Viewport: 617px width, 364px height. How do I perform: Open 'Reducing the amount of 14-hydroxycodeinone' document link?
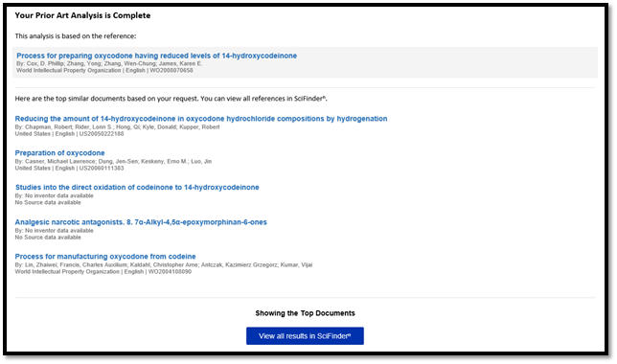click(x=201, y=119)
